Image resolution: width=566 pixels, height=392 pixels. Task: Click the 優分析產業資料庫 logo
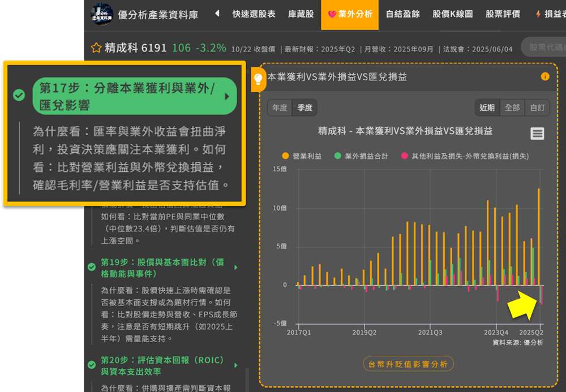pyautogui.click(x=102, y=14)
